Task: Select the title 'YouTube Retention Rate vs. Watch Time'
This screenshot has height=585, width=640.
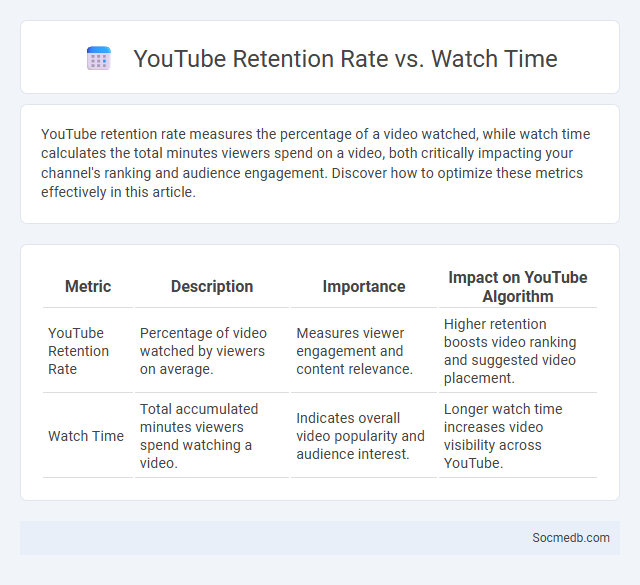Action: click(345, 58)
